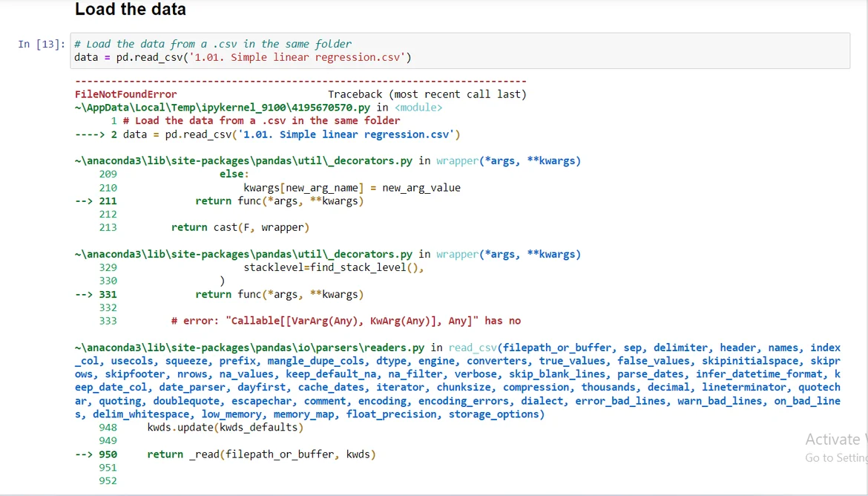Click line 329 stacklevel=find_stack_level()

[333, 267]
